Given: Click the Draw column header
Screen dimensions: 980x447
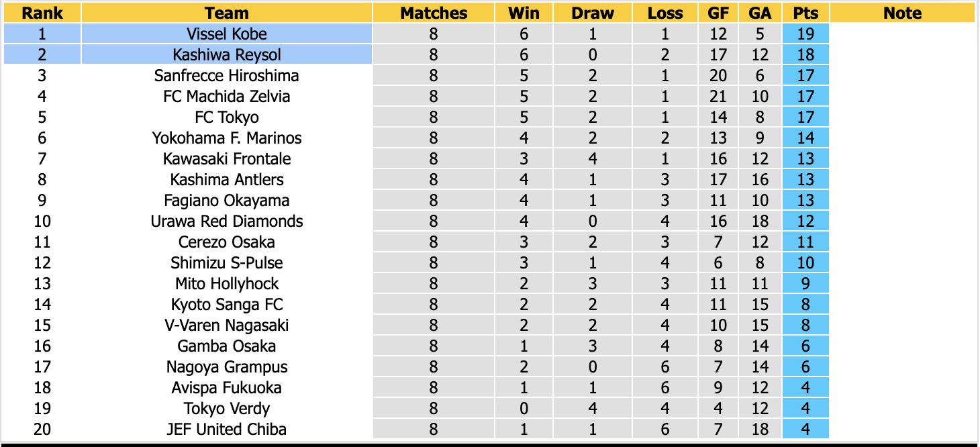Looking at the screenshot, I should point(593,13).
